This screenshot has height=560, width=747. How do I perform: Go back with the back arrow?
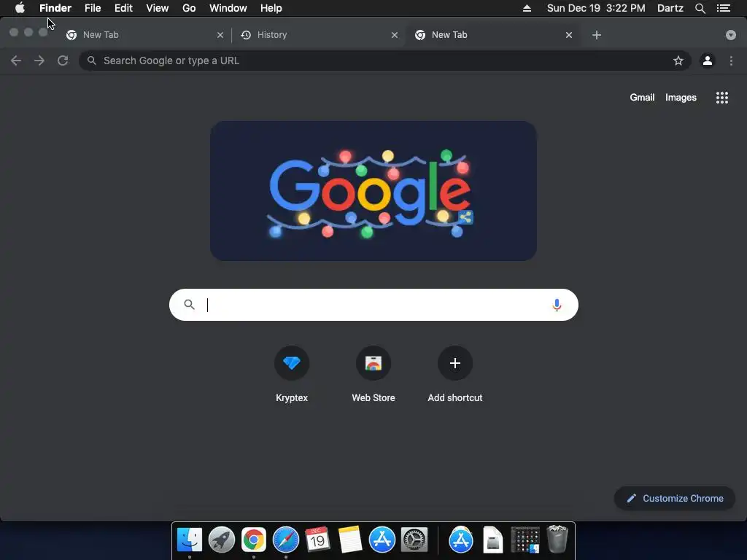(16, 61)
